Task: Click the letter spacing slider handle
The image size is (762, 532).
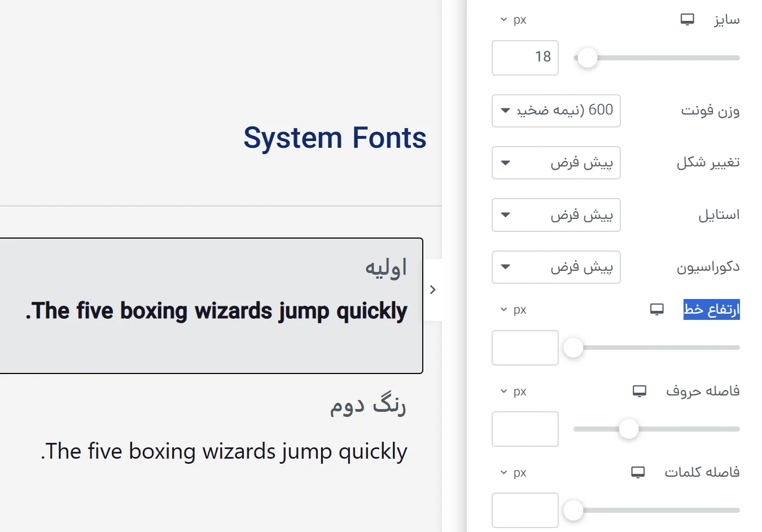Action: pyautogui.click(x=629, y=429)
